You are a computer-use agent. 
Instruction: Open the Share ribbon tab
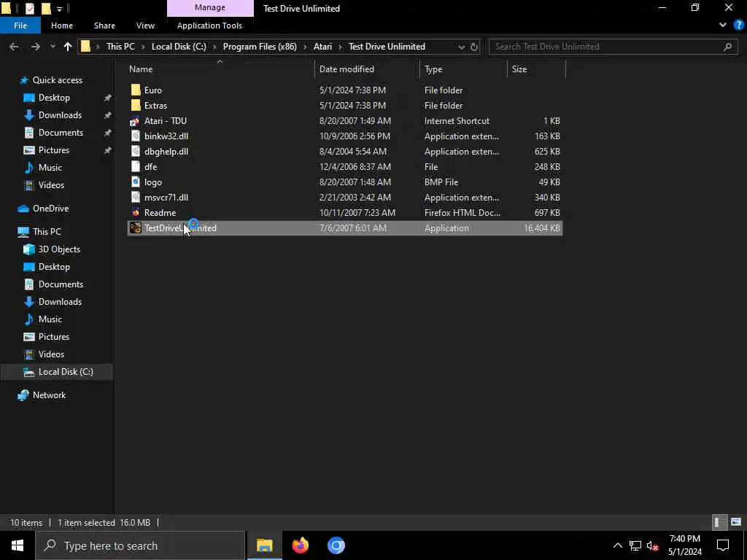[x=104, y=26]
